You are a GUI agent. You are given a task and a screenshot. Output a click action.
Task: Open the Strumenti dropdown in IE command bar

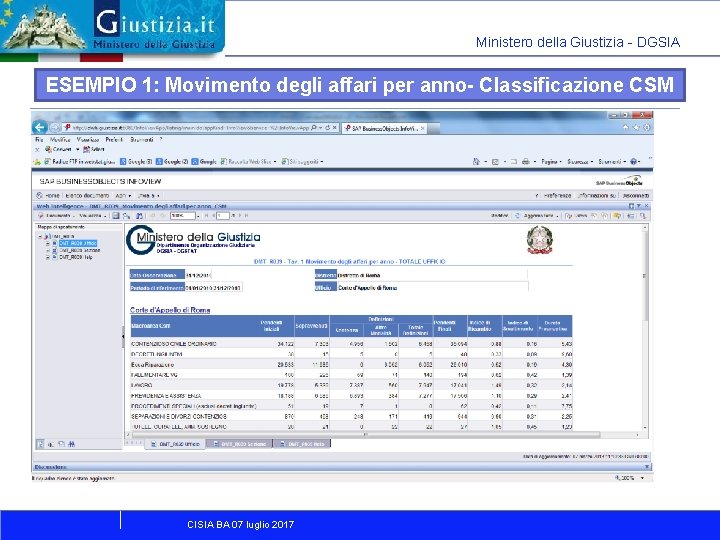coord(612,162)
